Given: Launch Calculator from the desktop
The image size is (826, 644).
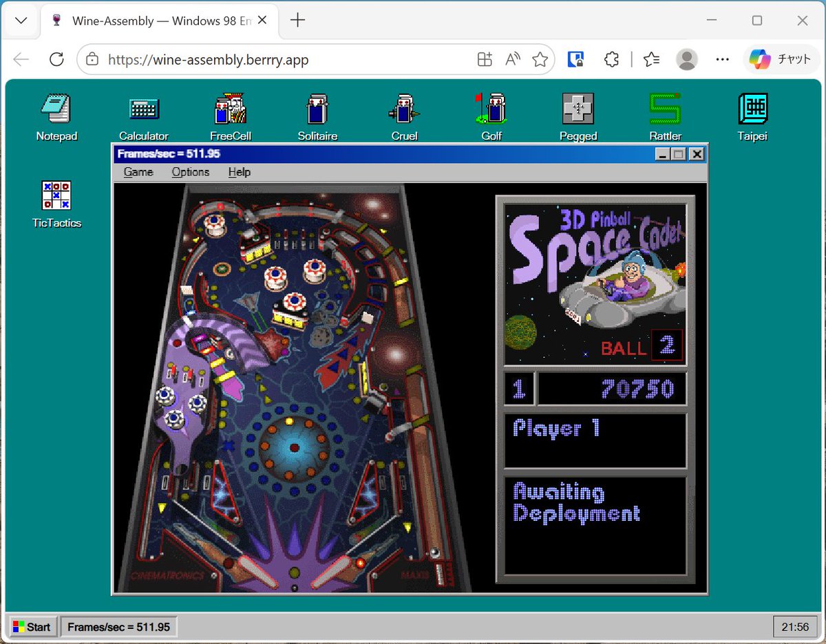Looking at the screenshot, I should coord(144,116).
